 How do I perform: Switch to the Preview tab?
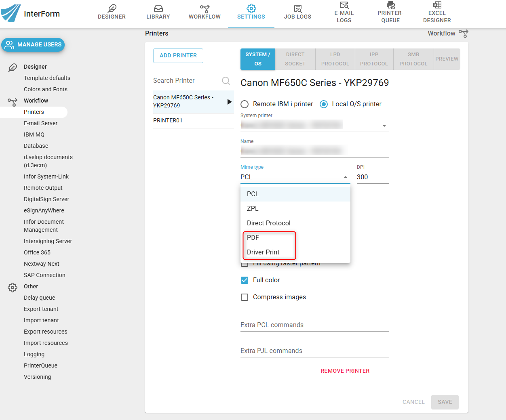447,59
